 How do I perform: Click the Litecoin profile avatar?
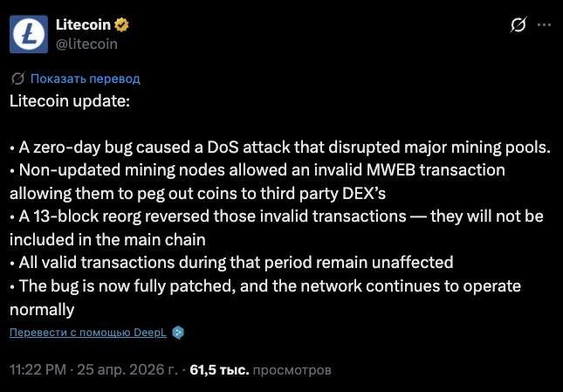[x=28, y=33]
